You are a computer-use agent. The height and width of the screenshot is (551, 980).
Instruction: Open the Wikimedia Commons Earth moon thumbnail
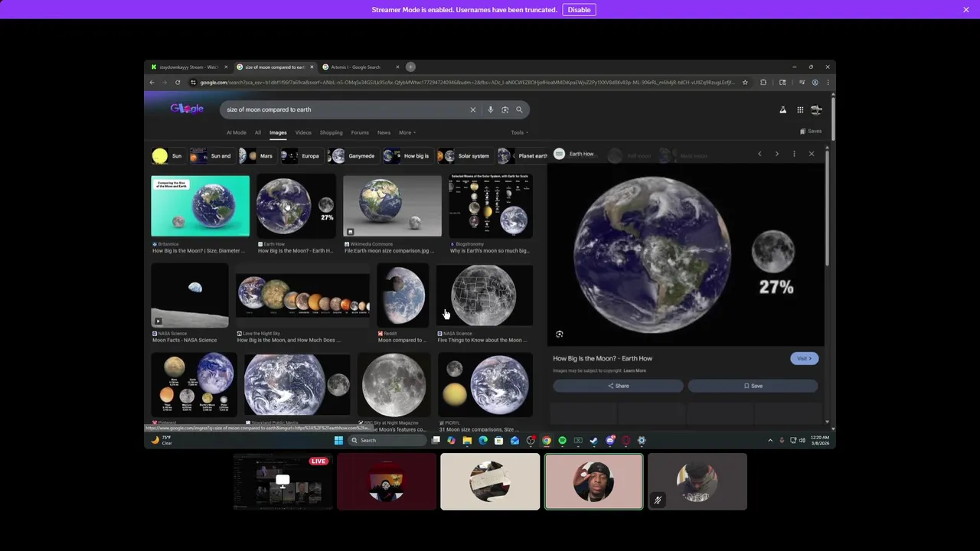point(392,206)
